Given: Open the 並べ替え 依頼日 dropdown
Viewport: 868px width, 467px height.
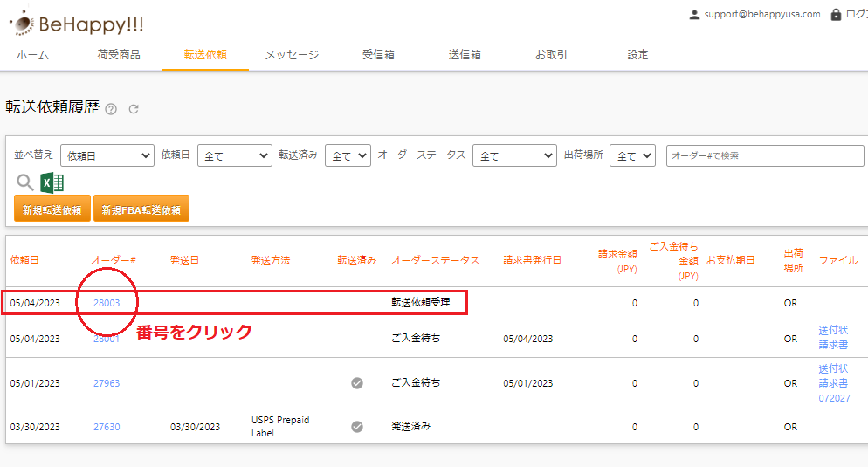Looking at the screenshot, I should (x=107, y=155).
